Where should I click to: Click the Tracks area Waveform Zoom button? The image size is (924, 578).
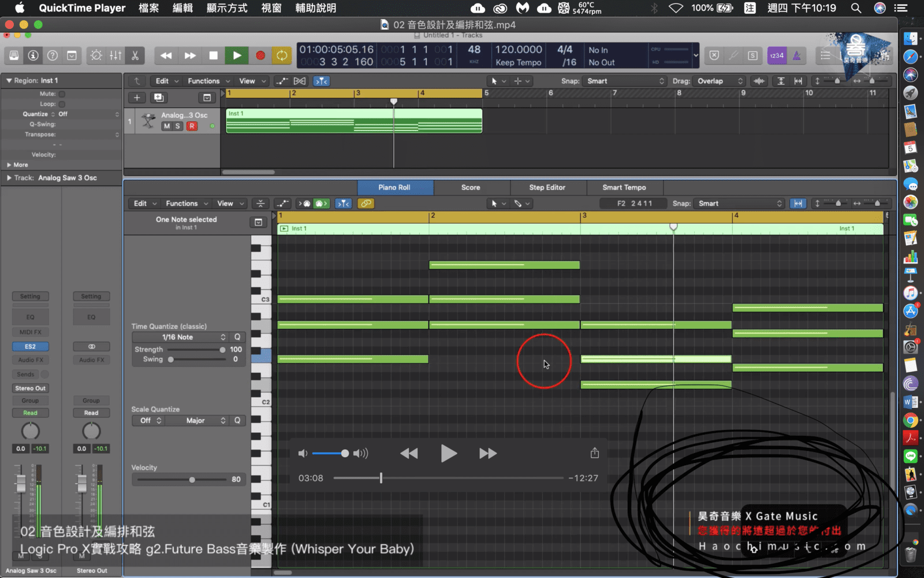[x=759, y=81]
